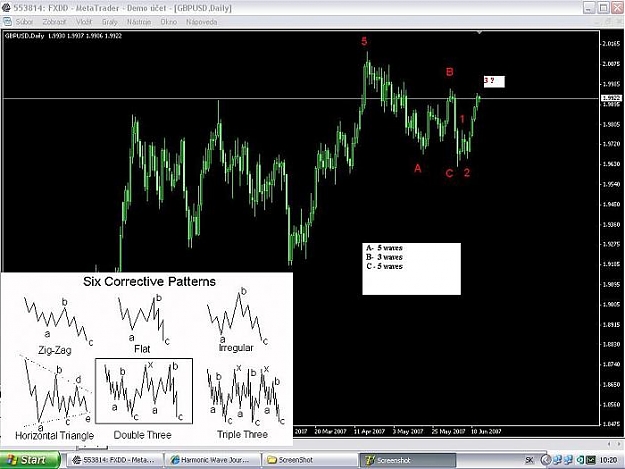This screenshot has width=625, height=469.
Task: Expand hidden tray icons arrow
Action: tap(545, 460)
